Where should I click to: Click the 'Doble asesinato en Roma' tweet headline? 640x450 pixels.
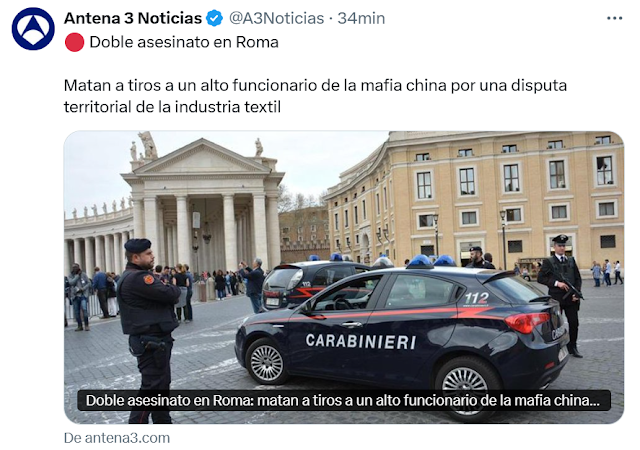click(x=184, y=42)
